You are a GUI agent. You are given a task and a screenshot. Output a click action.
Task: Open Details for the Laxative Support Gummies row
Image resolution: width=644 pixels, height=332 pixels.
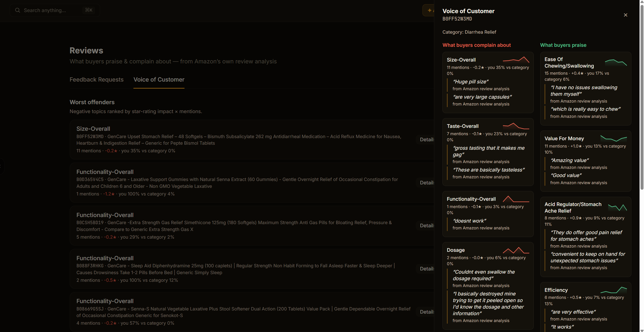coord(426,183)
